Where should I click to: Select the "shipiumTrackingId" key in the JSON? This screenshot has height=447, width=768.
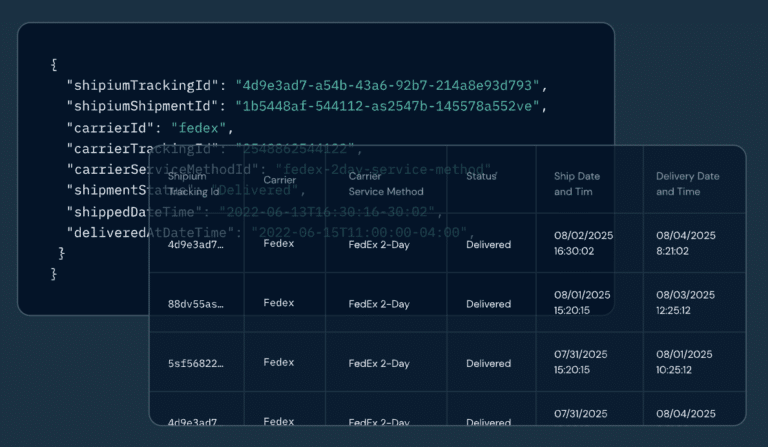[142, 86]
